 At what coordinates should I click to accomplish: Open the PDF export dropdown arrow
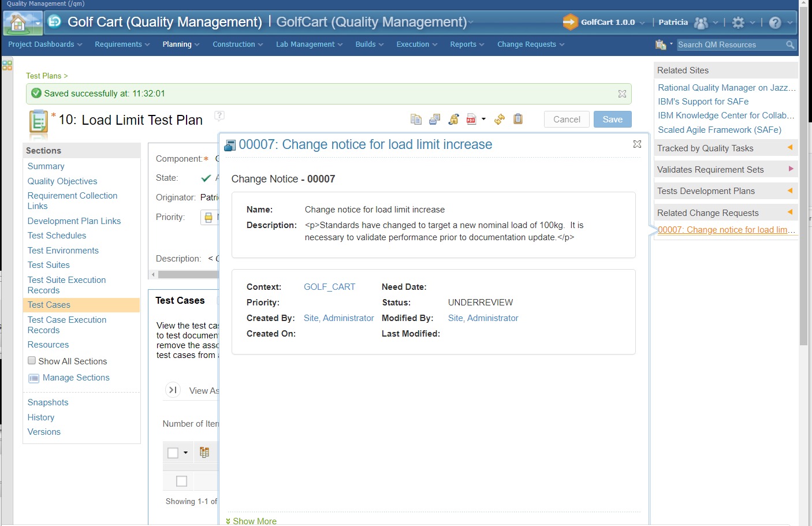[x=483, y=119]
